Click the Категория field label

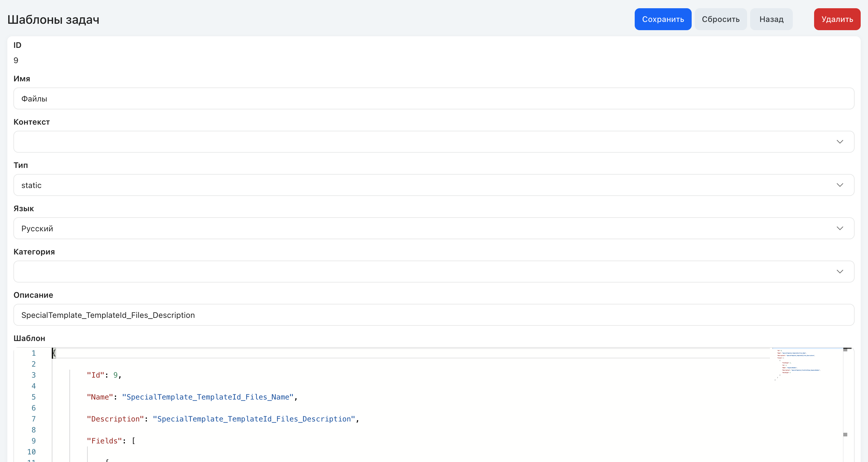tap(34, 252)
